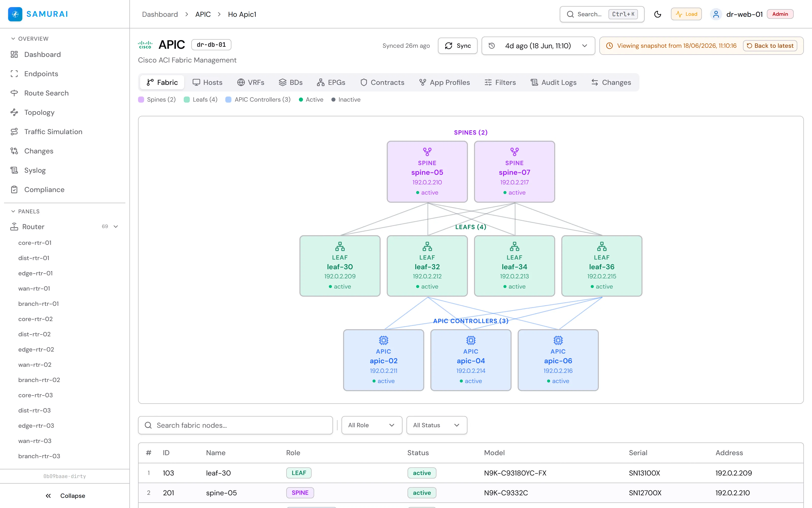Click the Search fabric nodes input
Image resolution: width=812 pixels, height=508 pixels.
235,425
